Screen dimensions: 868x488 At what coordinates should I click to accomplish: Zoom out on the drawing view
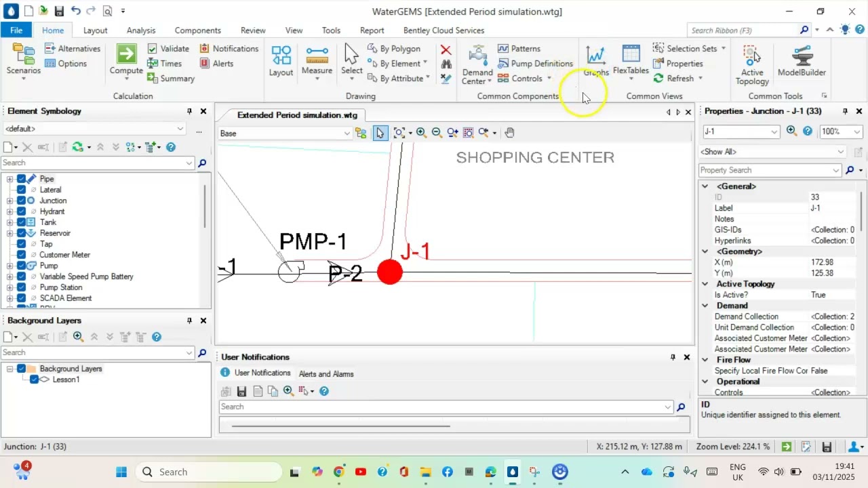pos(437,133)
